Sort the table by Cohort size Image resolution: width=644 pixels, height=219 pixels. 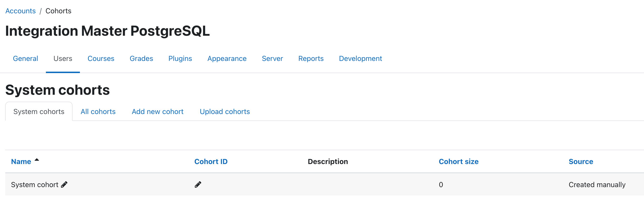tap(459, 161)
